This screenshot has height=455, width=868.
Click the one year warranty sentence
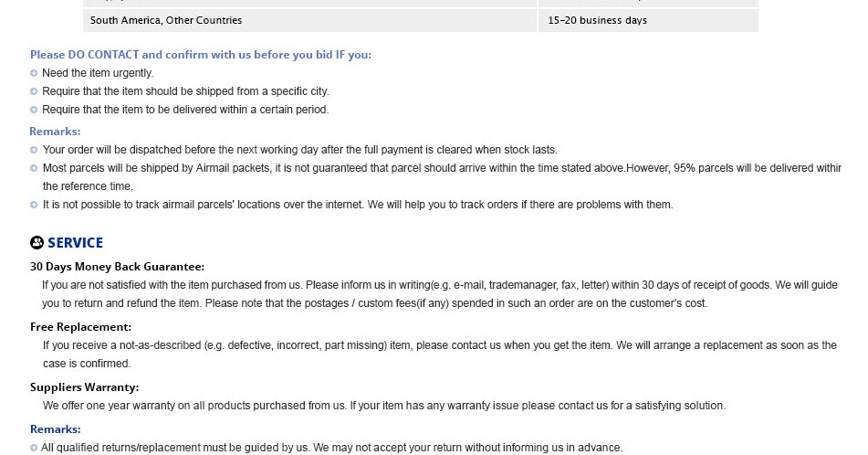[x=383, y=406]
